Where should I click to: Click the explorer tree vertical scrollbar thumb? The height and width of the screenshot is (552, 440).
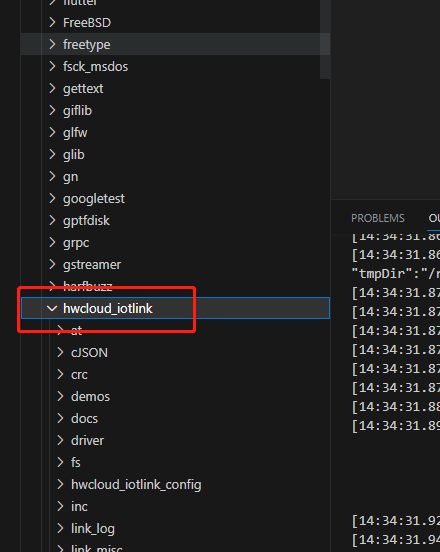pos(325,39)
